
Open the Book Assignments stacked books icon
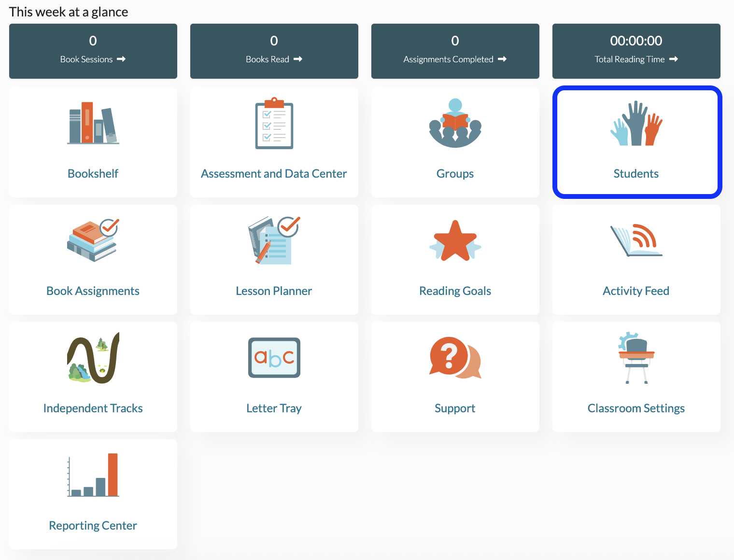point(93,240)
